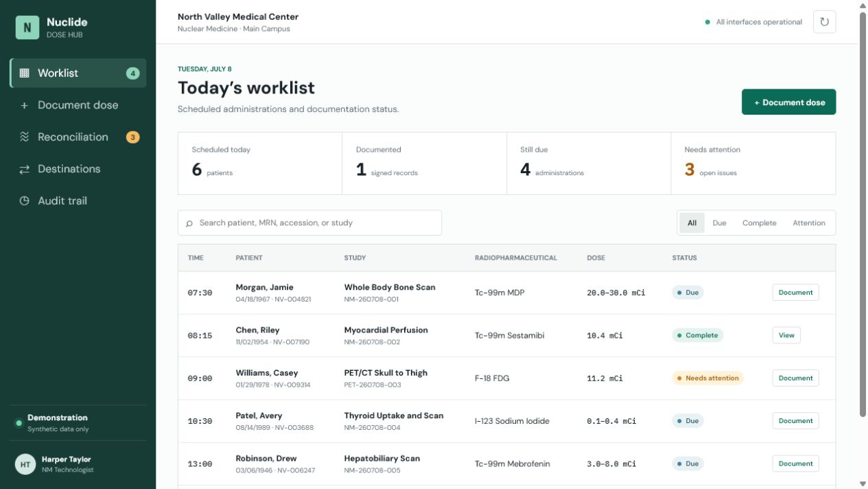
Task: Click the Tc-99m Sestamibi cell
Action: 509,336
